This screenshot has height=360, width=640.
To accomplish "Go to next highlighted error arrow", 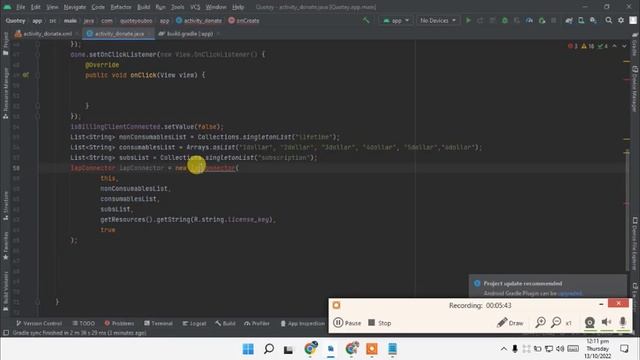I will (x=624, y=46).
